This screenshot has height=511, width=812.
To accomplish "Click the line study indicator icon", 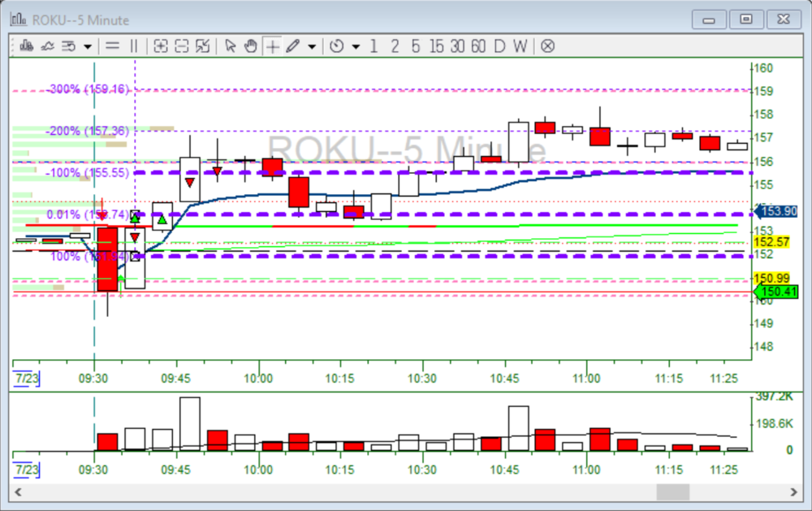I will [x=48, y=46].
